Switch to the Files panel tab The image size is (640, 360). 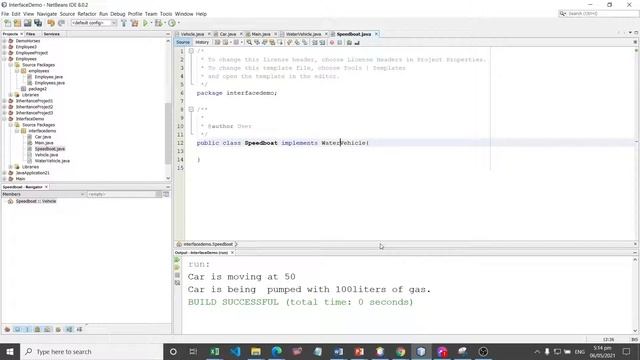[x=31, y=34]
